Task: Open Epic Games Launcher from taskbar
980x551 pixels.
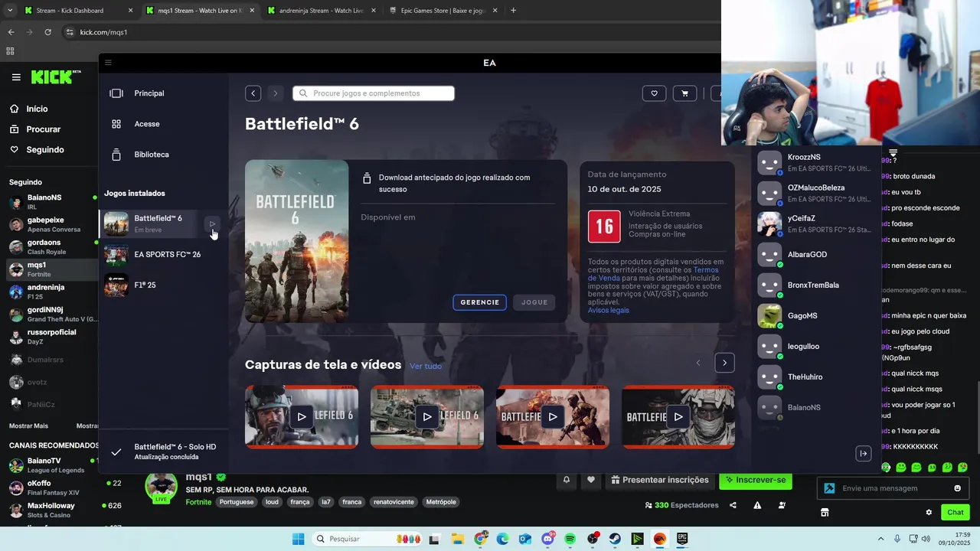Action: tap(682, 539)
